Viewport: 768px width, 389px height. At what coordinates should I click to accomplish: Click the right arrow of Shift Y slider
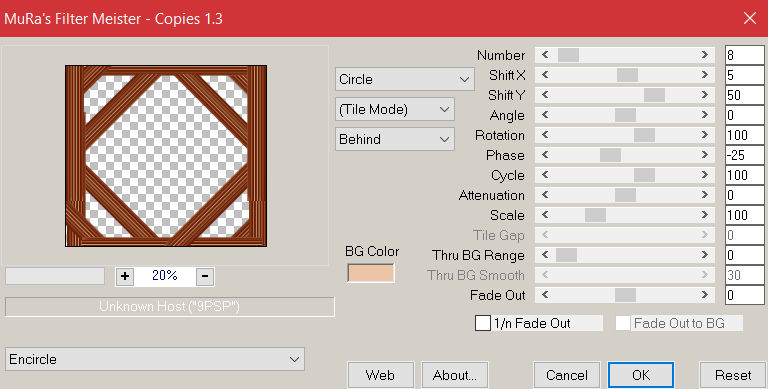705,95
